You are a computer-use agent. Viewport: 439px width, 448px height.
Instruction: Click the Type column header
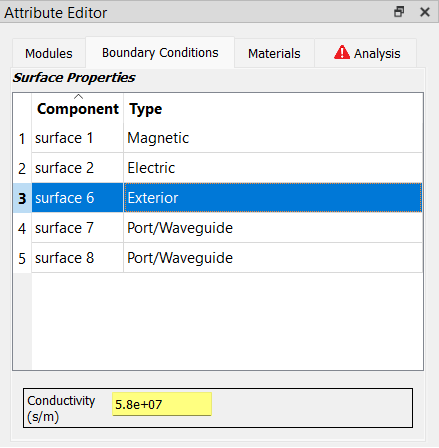point(273,109)
